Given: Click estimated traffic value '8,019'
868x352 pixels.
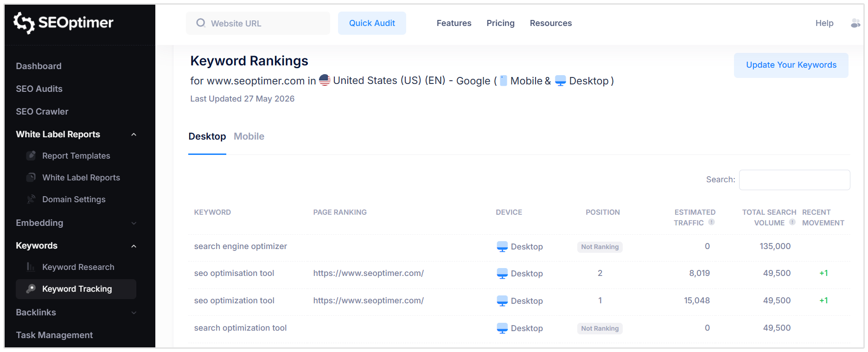Looking at the screenshot, I should coord(699,273).
